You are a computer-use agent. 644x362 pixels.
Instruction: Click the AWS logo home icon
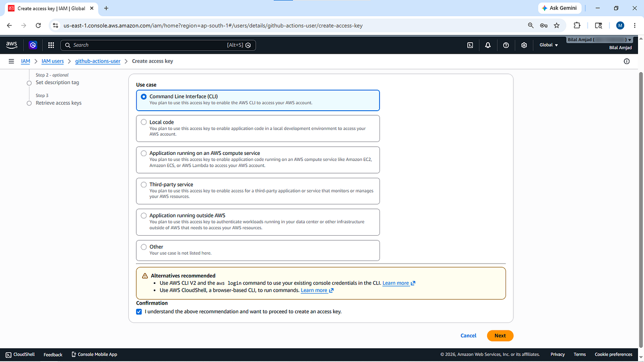[x=11, y=45]
